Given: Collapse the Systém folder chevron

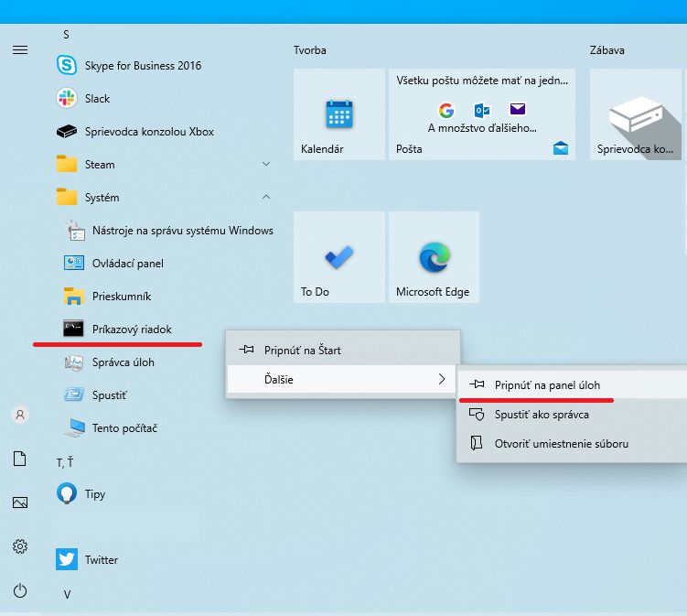Looking at the screenshot, I should coord(266,197).
